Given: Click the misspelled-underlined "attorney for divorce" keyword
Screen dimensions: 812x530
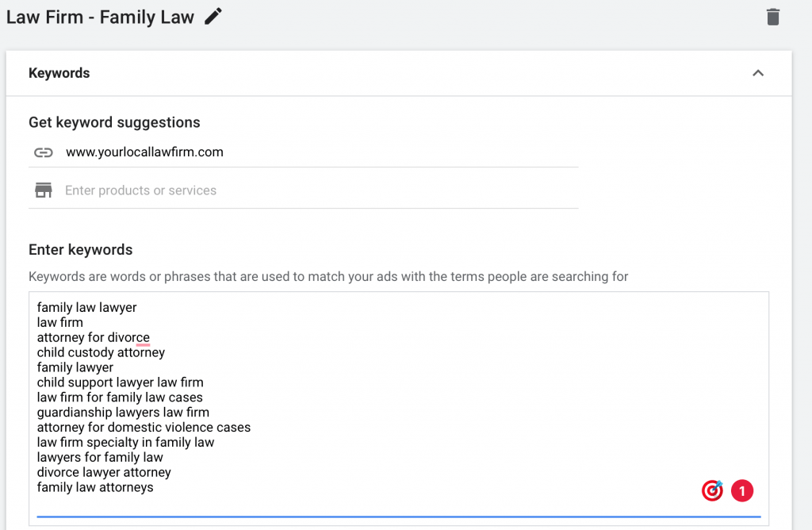Looking at the screenshot, I should pyautogui.click(x=94, y=337).
